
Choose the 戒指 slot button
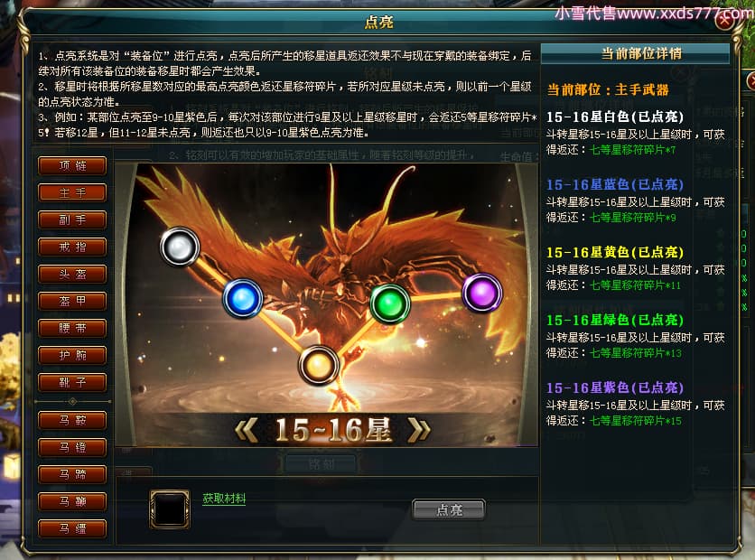[x=72, y=247]
